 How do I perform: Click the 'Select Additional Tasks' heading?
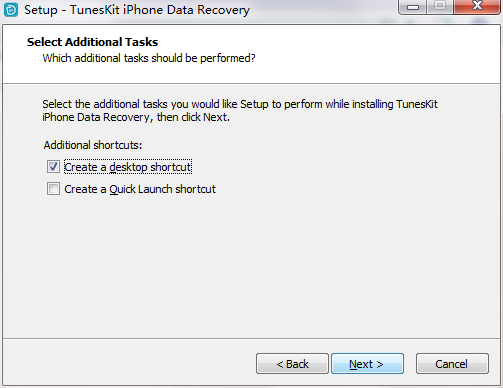coord(92,42)
